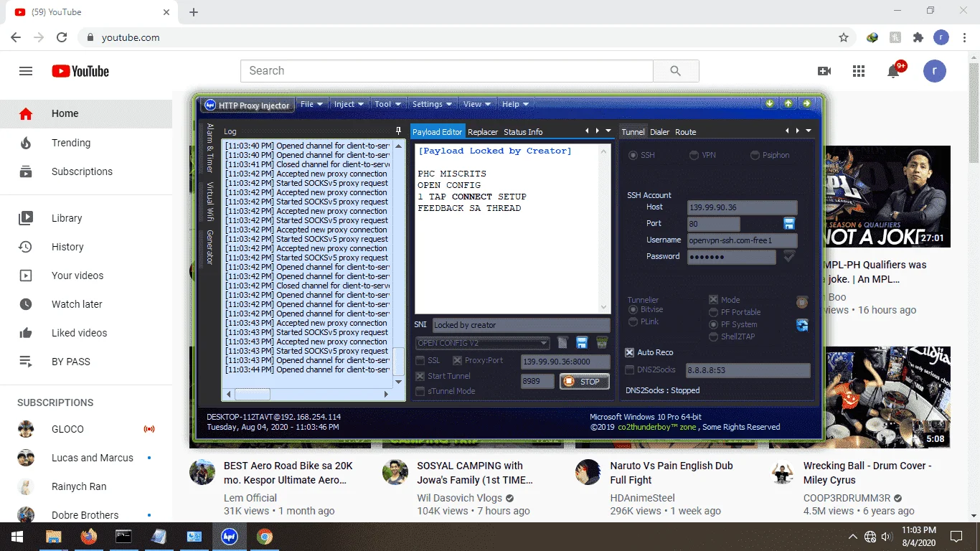Click the green up-arrow button in injector title bar
Screen dimensions: 980x551
pos(788,104)
